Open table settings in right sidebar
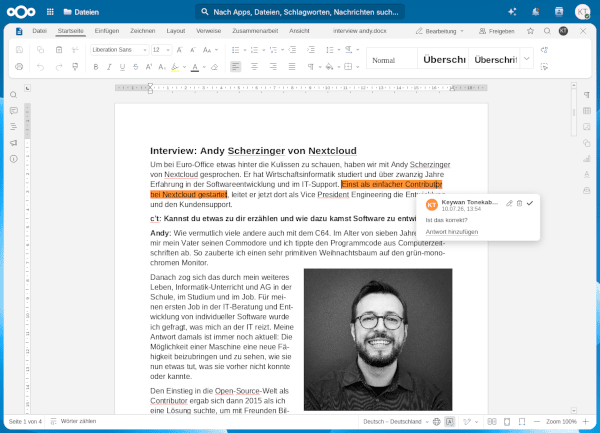 [x=587, y=111]
